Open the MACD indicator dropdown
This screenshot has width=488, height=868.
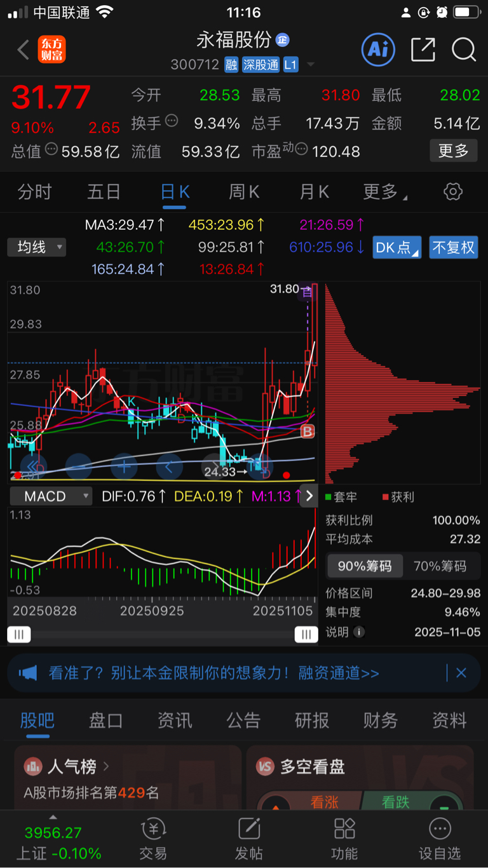(50, 496)
